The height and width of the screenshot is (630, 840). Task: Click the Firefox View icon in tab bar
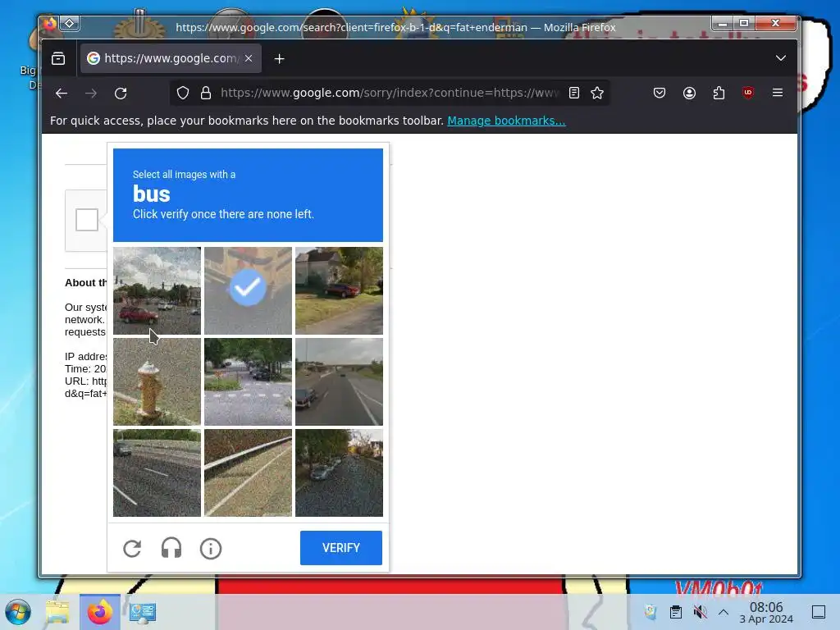point(58,58)
